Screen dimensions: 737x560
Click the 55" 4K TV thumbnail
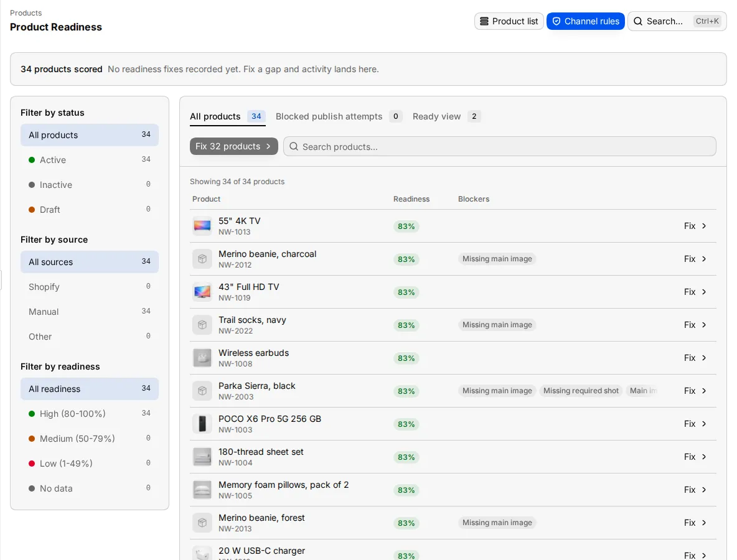[x=202, y=226]
